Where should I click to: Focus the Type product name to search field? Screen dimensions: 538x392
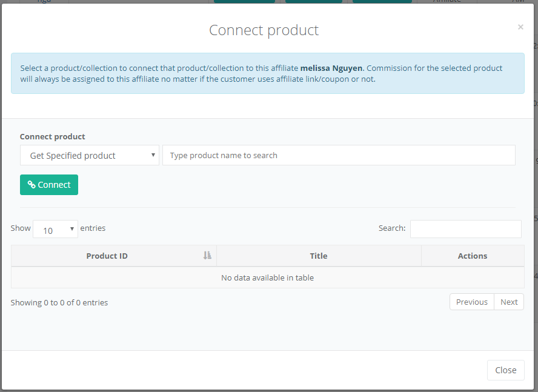point(339,156)
